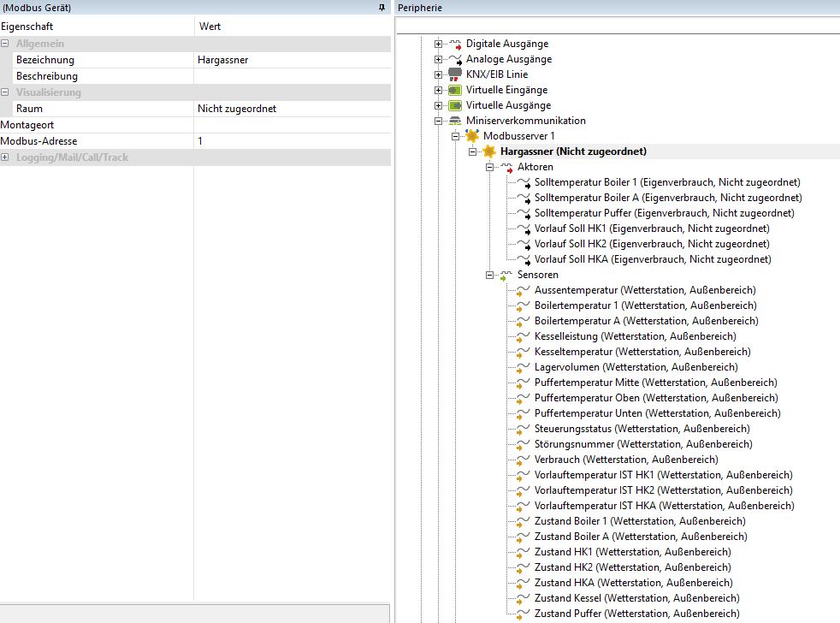Collapse the Modbusserver 1 tree node
Image resolution: width=840 pixels, height=623 pixels.
(x=455, y=136)
